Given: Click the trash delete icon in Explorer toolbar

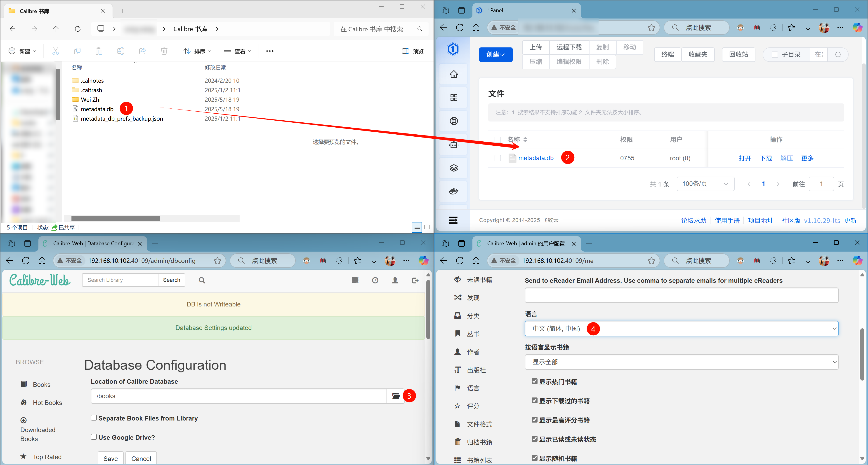Looking at the screenshot, I should [x=164, y=51].
